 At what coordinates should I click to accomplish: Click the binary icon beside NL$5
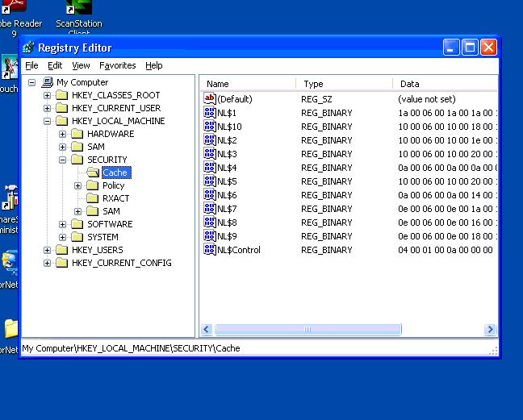point(210,181)
